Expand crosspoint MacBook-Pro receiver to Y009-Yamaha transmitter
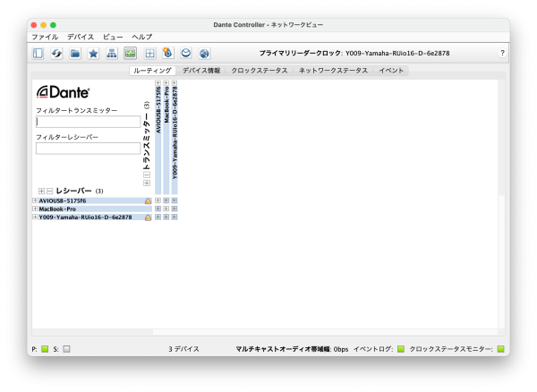The width and height of the screenshot is (537, 392). (x=175, y=209)
